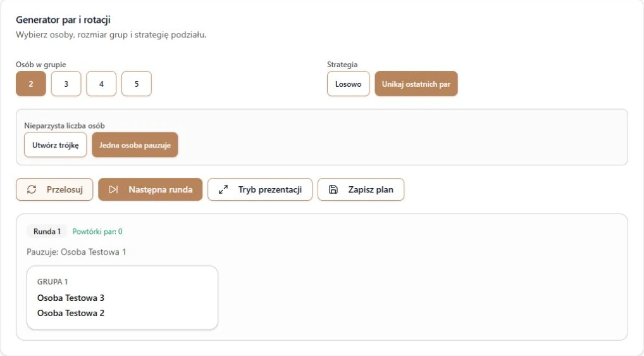This screenshot has width=644, height=356.
Task: Select group size 2
Action: (31, 84)
